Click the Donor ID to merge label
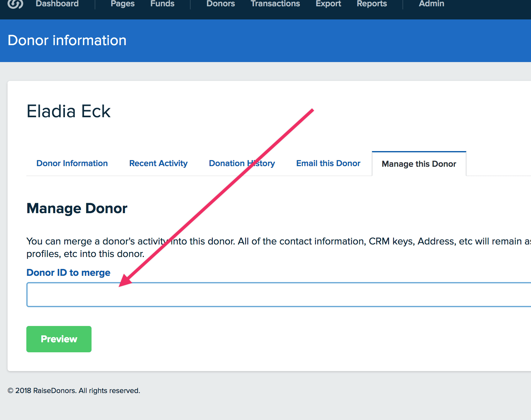The image size is (531, 420). (68, 273)
